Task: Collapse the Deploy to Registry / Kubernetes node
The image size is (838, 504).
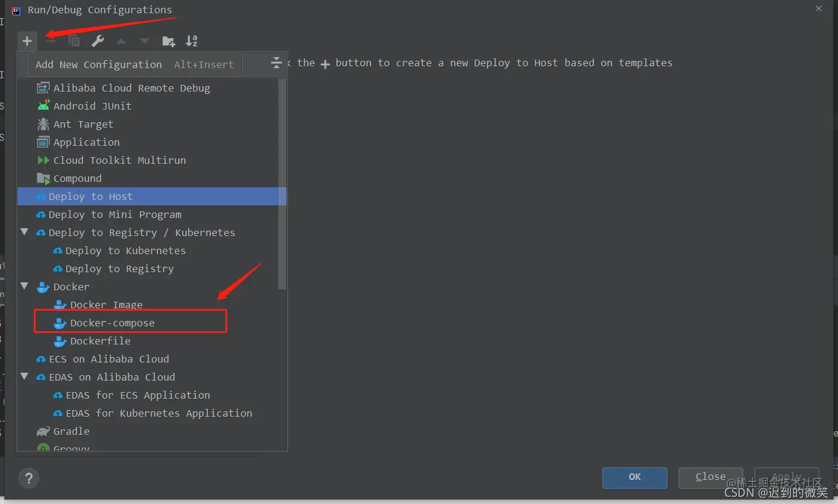Action: [25, 232]
